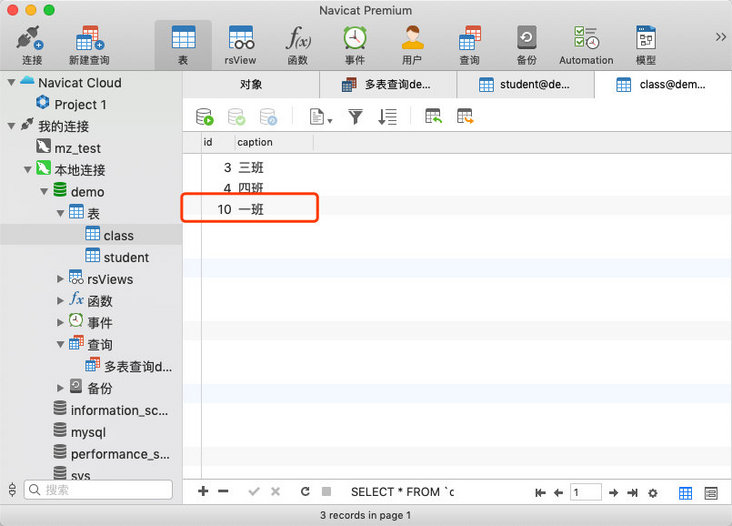
Task: Open the Event (事件) toolbar icon
Action: pyautogui.click(x=355, y=45)
